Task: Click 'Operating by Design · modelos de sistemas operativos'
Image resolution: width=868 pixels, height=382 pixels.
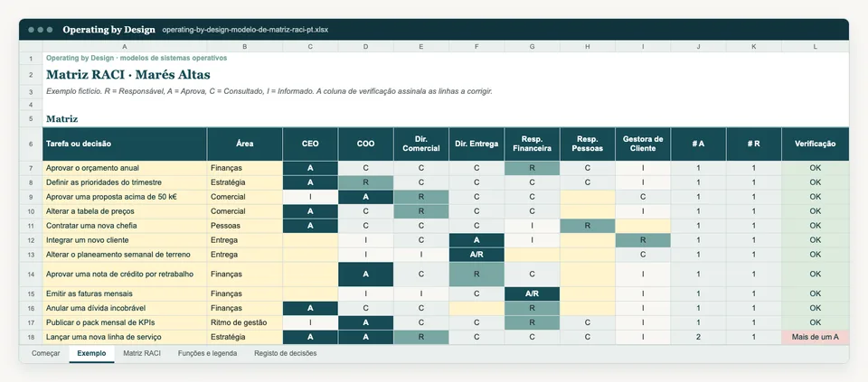Action: [x=137, y=58]
